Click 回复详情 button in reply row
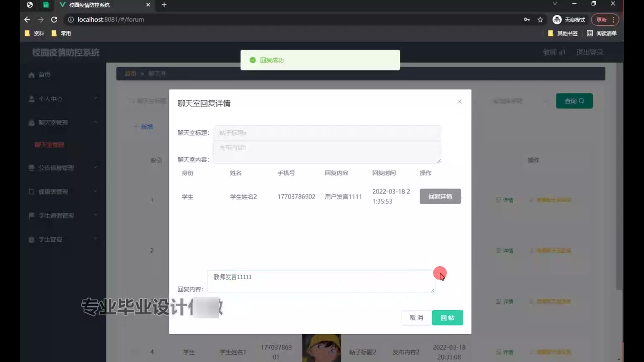Image resolution: width=644 pixels, height=362 pixels. click(x=440, y=196)
